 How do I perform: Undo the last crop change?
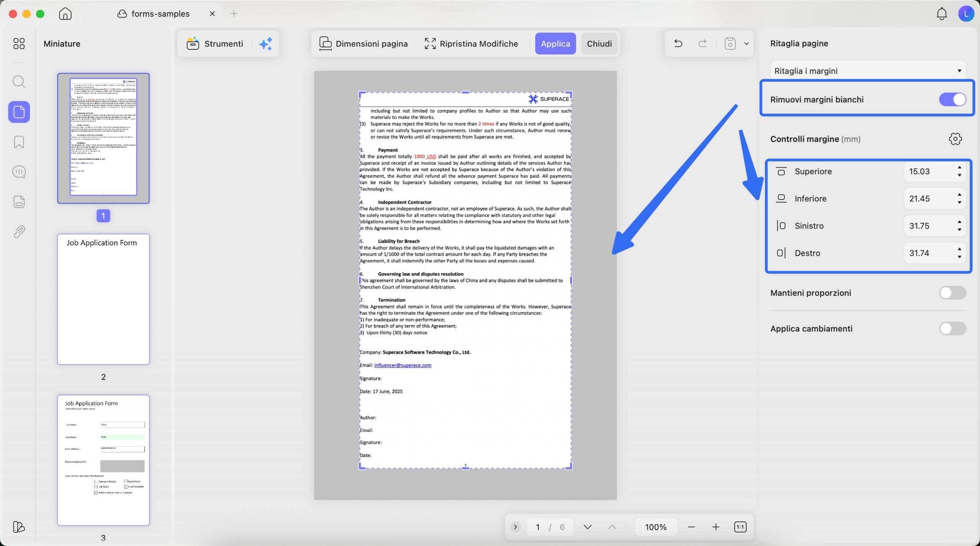click(678, 44)
